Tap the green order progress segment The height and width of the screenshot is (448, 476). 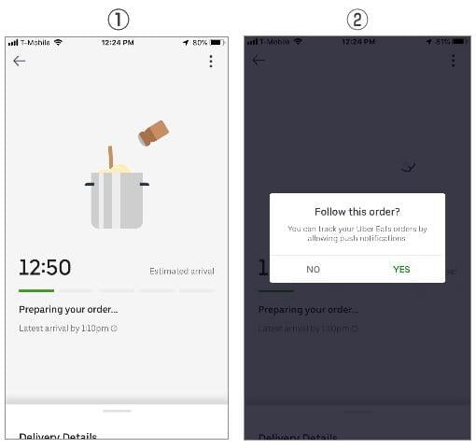pyautogui.click(x=36, y=290)
